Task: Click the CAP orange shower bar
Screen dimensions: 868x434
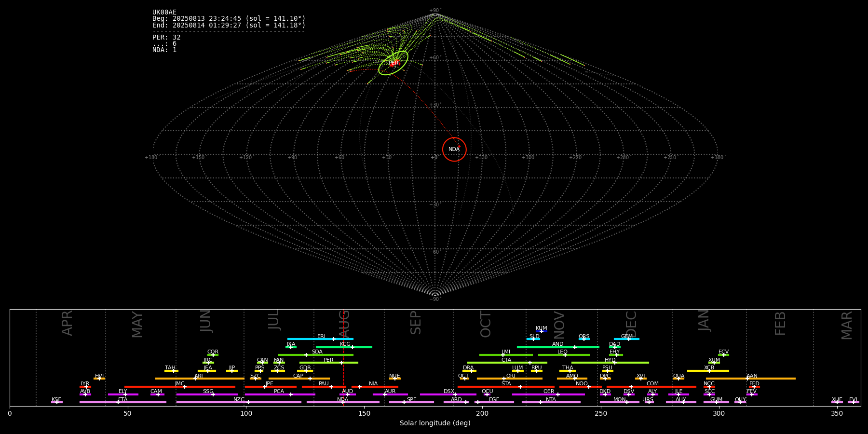Action: tap(299, 379)
